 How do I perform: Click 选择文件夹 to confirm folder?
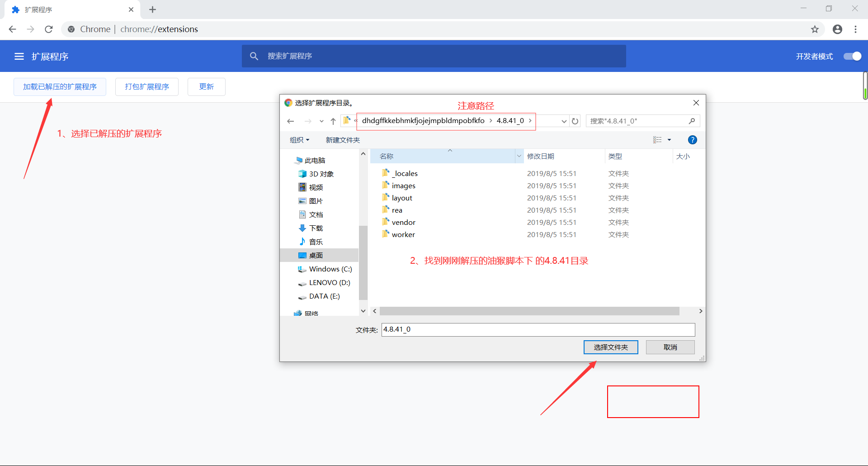click(x=611, y=347)
